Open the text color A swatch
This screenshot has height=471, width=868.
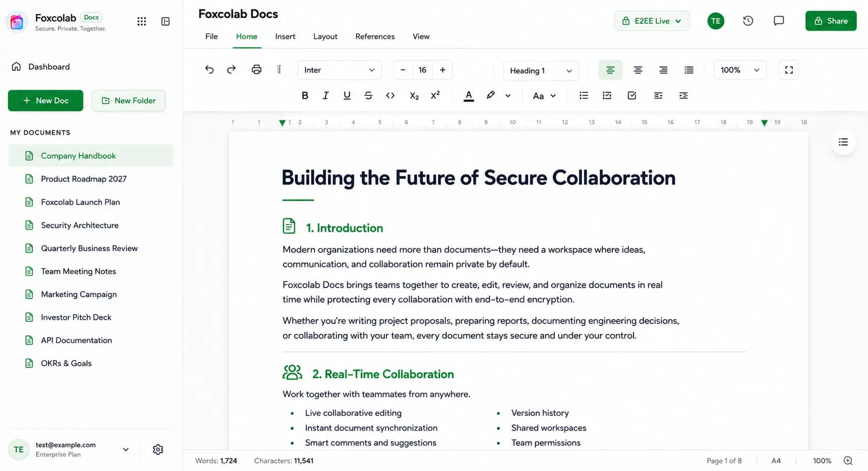pyautogui.click(x=469, y=96)
